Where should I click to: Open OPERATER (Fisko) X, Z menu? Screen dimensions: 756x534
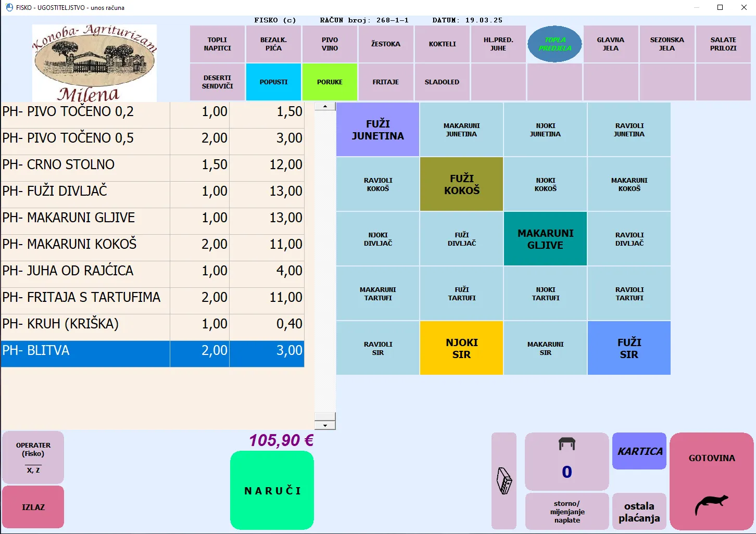click(33, 457)
